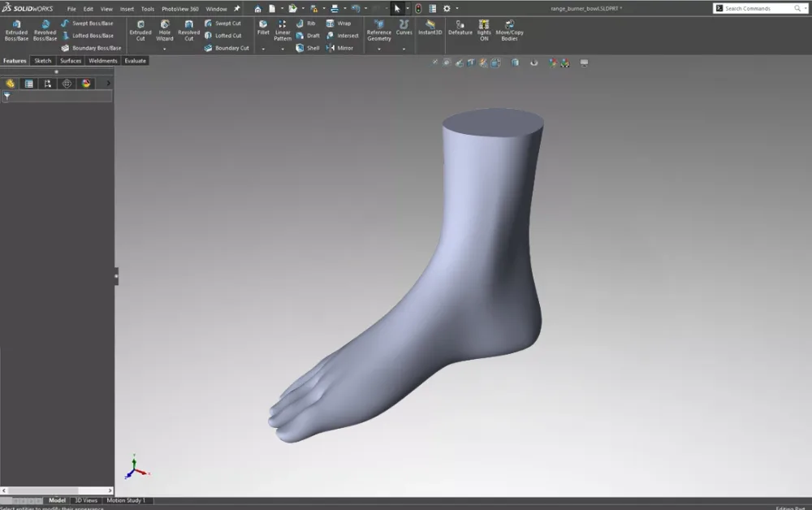The image size is (812, 510).
Task: Open the Defeature tool
Action: (460, 28)
